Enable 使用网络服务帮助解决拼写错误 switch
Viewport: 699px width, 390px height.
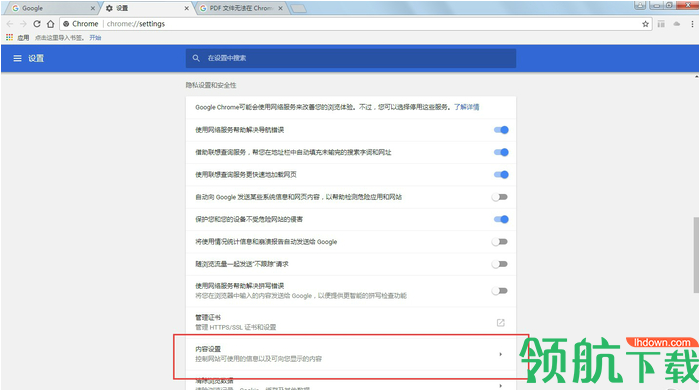click(500, 291)
